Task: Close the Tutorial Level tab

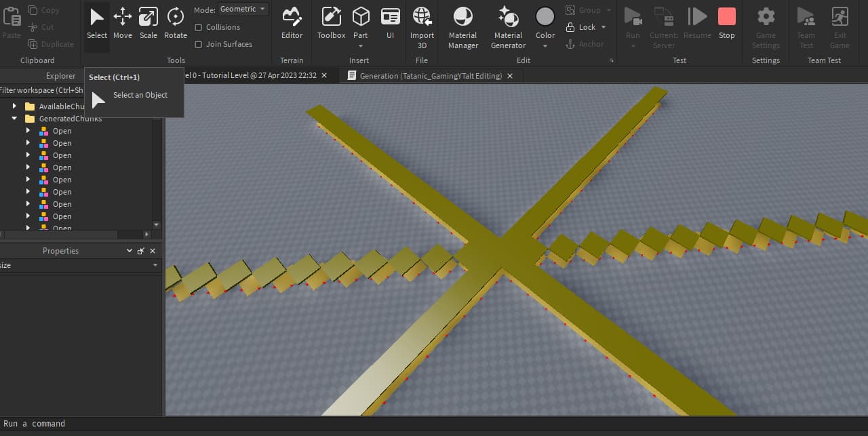Action: [x=324, y=76]
